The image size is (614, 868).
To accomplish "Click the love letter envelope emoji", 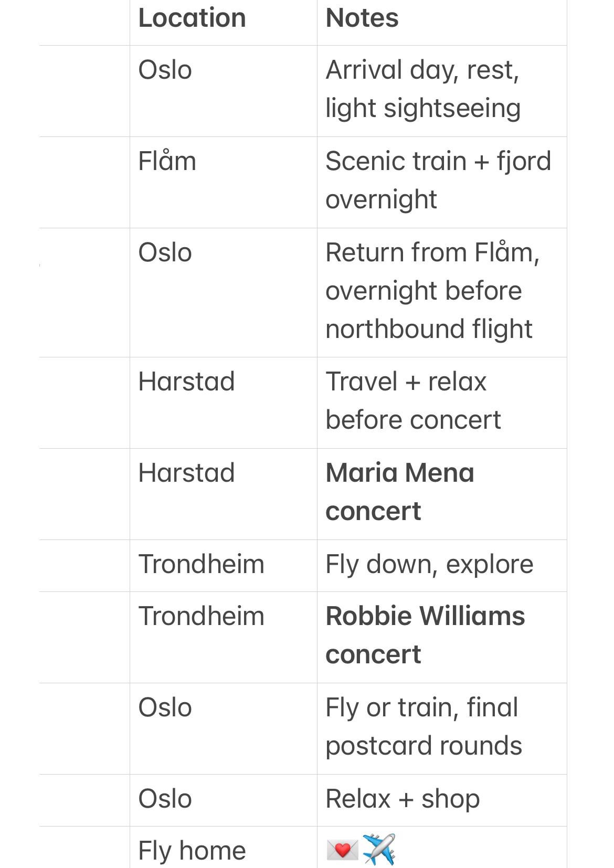I will point(342,850).
